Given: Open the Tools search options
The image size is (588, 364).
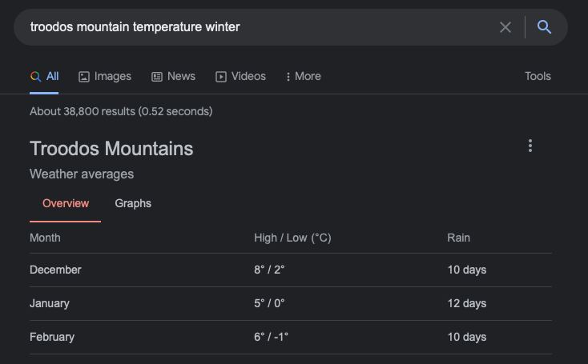Looking at the screenshot, I should pyautogui.click(x=538, y=76).
